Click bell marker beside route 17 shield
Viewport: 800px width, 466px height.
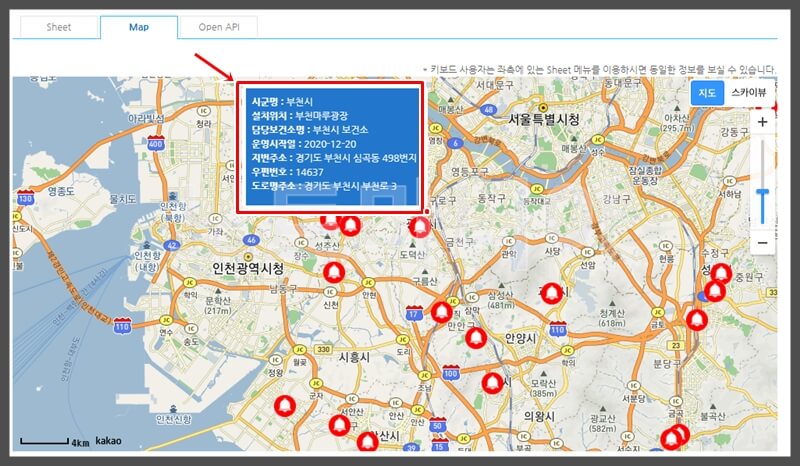[441, 312]
